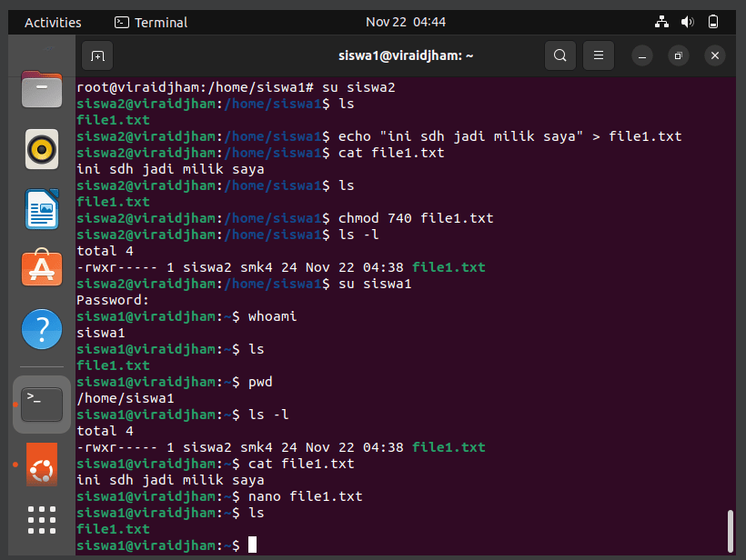This screenshot has height=560, width=746.
Task: Click the 'pwd' command text
Action: pos(260,382)
